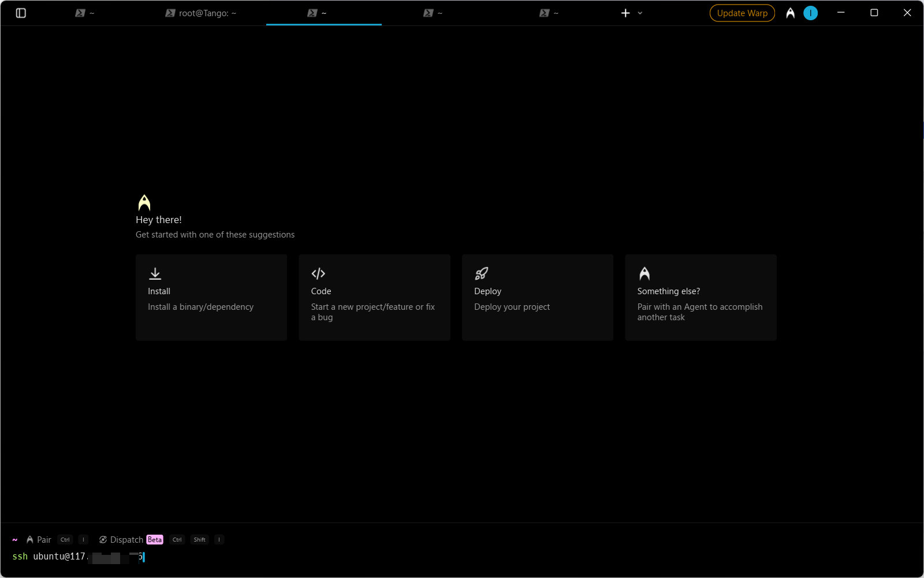Expand the new tab options chevron
924x578 pixels.
[640, 13]
